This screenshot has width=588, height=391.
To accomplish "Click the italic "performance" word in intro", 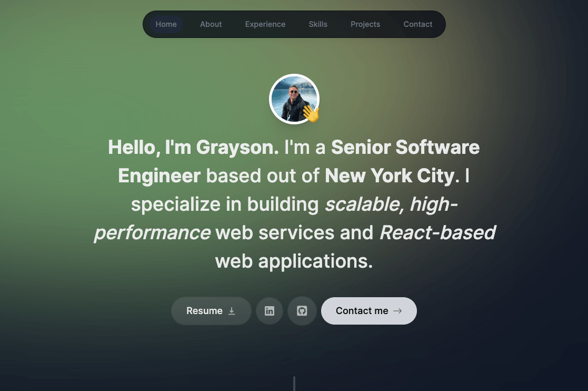I will (152, 232).
